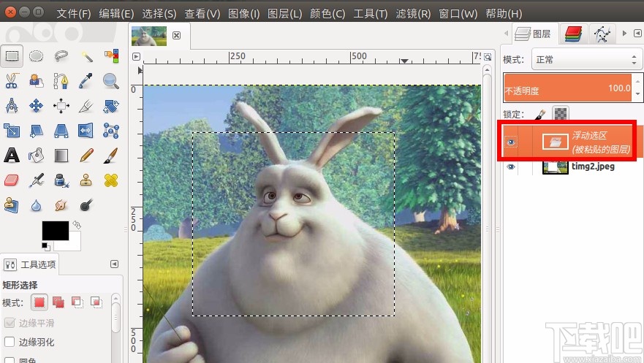644x363 pixels.
Task: Select the Paths pen tool
Action: click(x=61, y=81)
